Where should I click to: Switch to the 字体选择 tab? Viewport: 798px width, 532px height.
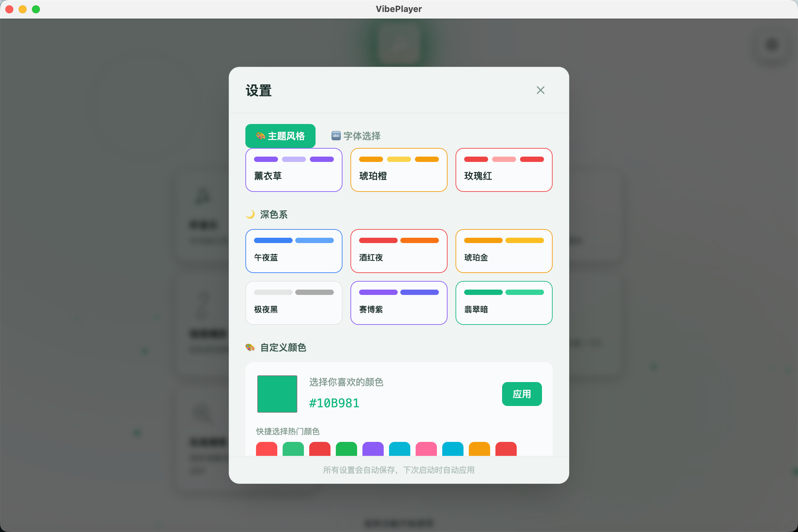point(356,136)
